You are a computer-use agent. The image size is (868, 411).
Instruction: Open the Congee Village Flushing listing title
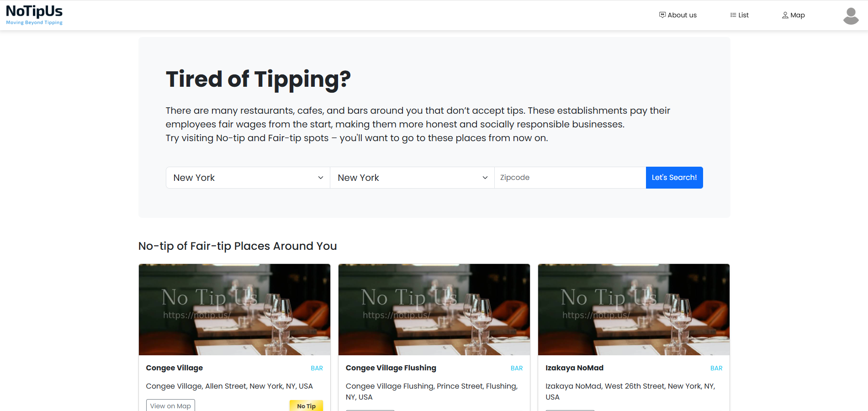click(x=391, y=368)
